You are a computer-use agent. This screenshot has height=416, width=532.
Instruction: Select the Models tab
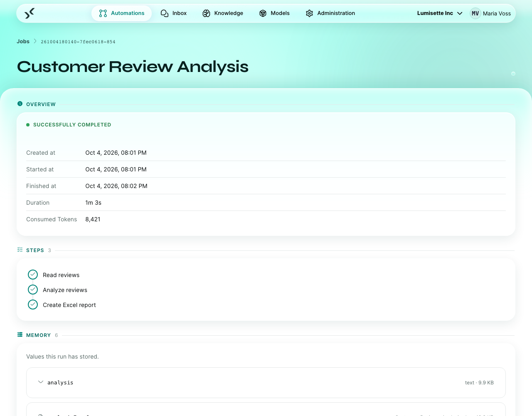point(274,13)
